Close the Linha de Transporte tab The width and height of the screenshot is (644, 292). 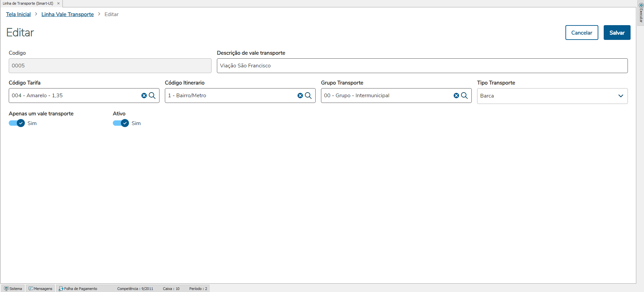[x=58, y=3]
